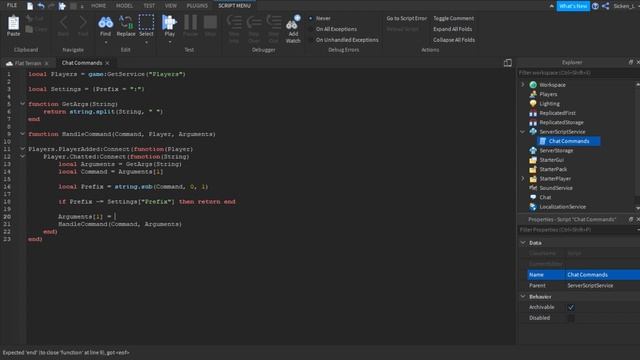Click the Add Watch icon

pos(293,23)
